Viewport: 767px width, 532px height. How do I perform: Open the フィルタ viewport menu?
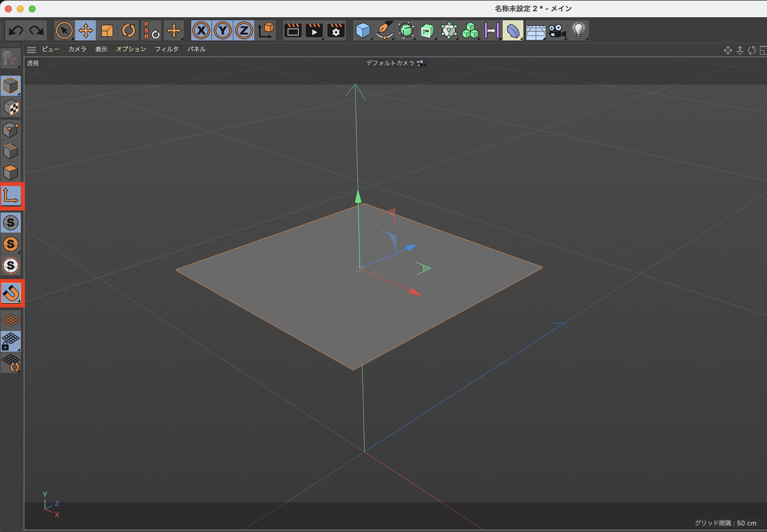point(166,49)
